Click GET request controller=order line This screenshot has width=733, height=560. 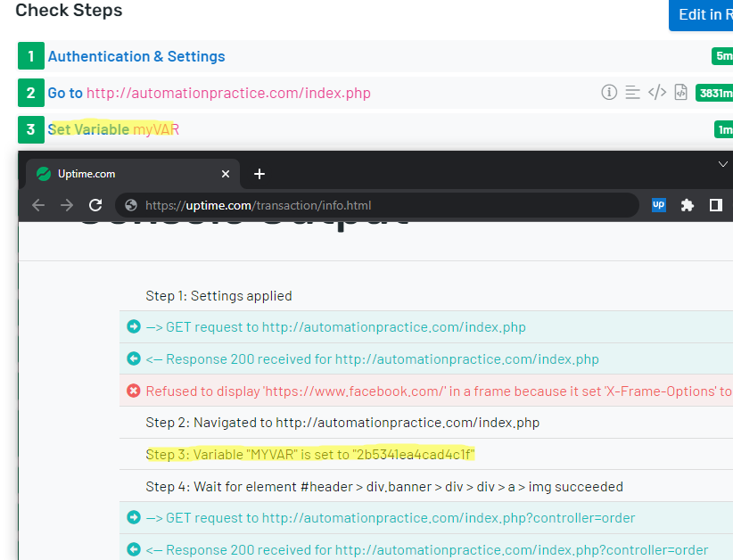[391, 518]
